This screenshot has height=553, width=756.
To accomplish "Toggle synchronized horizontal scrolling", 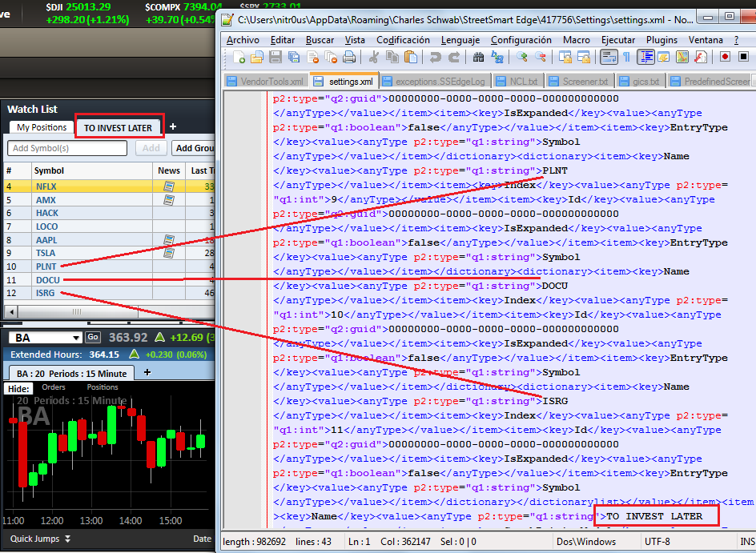I will click(x=583, y=58).
